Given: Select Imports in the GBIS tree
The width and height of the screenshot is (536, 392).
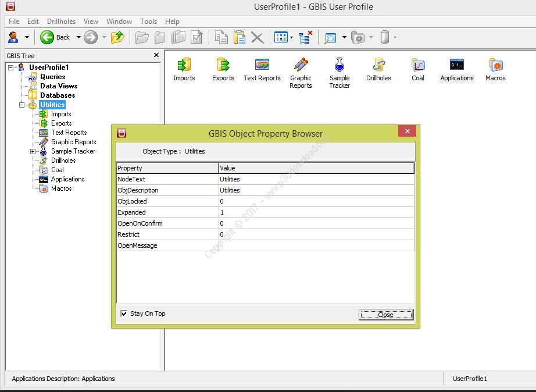Looking at the screenshot, I should [x=61, y=114].
